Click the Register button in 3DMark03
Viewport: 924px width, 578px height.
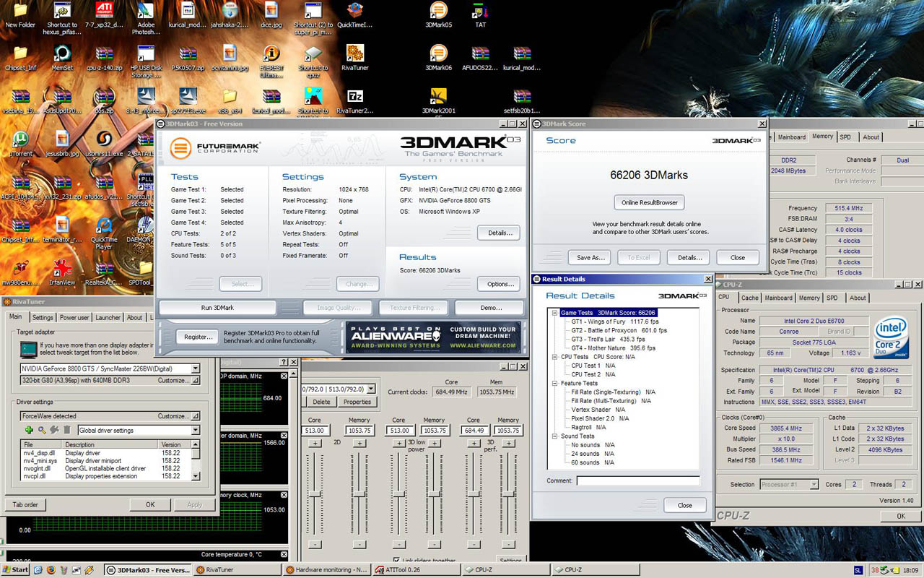[x=199, y=337]
